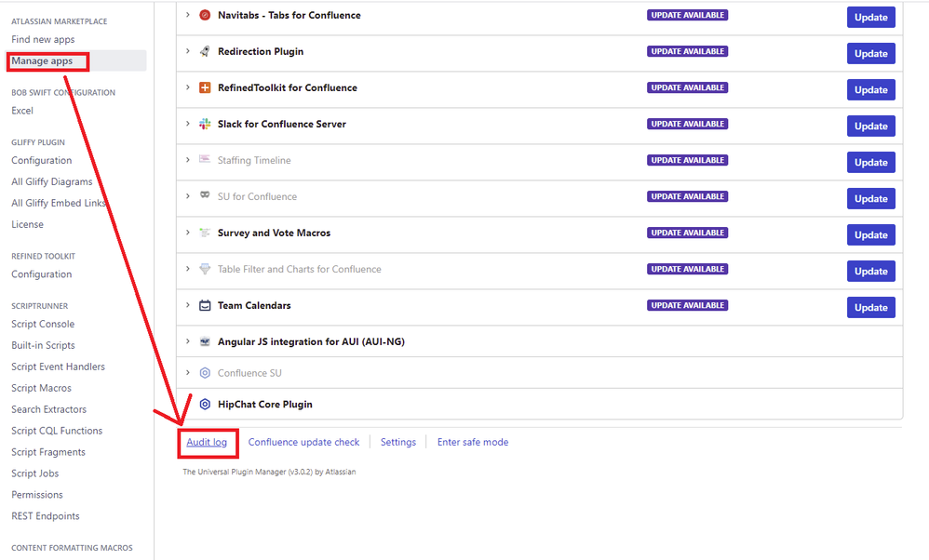
Task: Click the RefinedToolkit for Confluence icon
Action: 205,87
